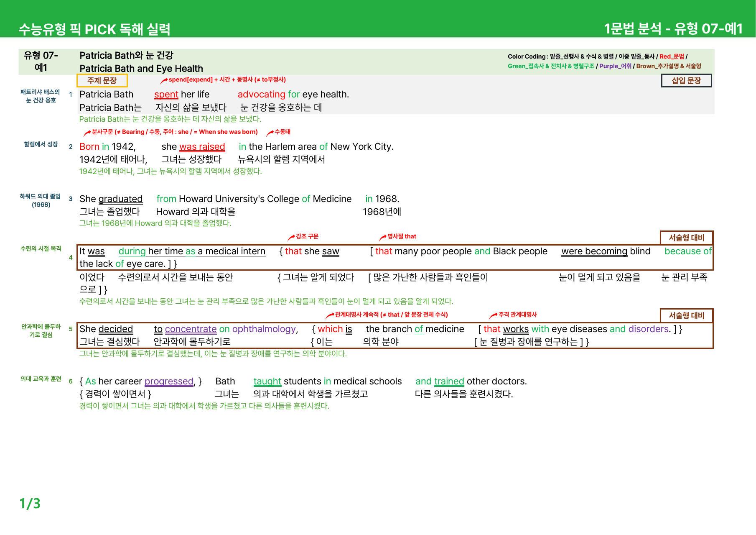The height and width of the screenshot is (535, 756).
Task: Click the purple word 'ophthalmology'
Action: tap(264, 329)
